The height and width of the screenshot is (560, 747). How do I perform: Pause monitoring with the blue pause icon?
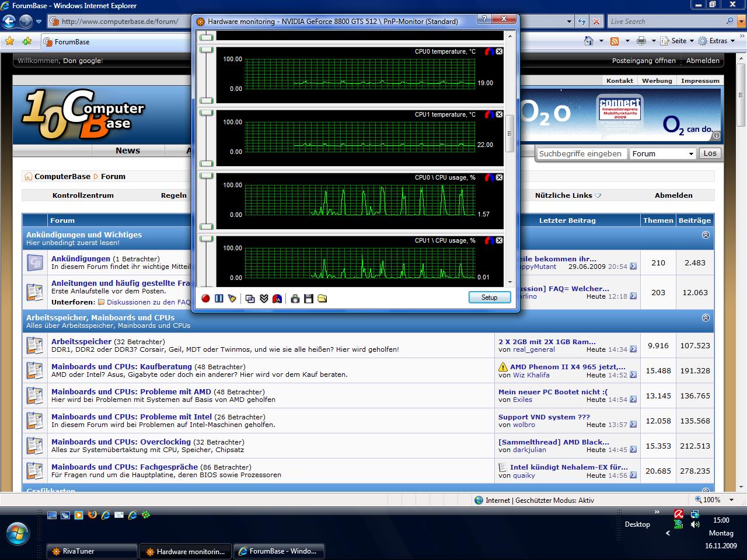tap(219, 299)
